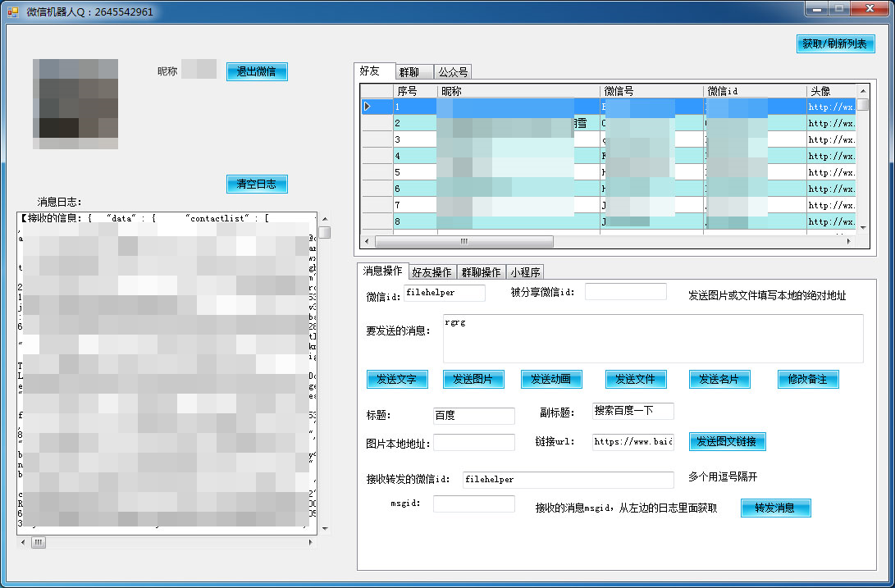Open the 群聊操作 tab
The height and width of the screenshot is (588, 895).
[480, 271]
